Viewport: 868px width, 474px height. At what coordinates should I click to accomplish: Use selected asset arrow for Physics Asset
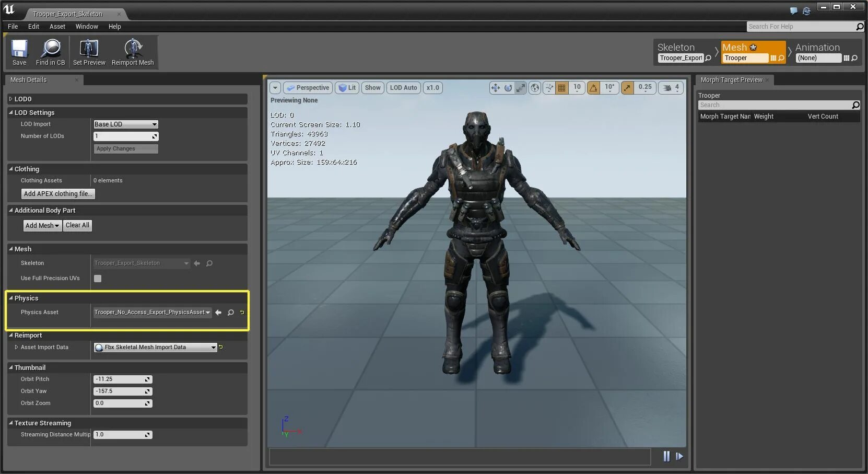click(x=218, y=313)
